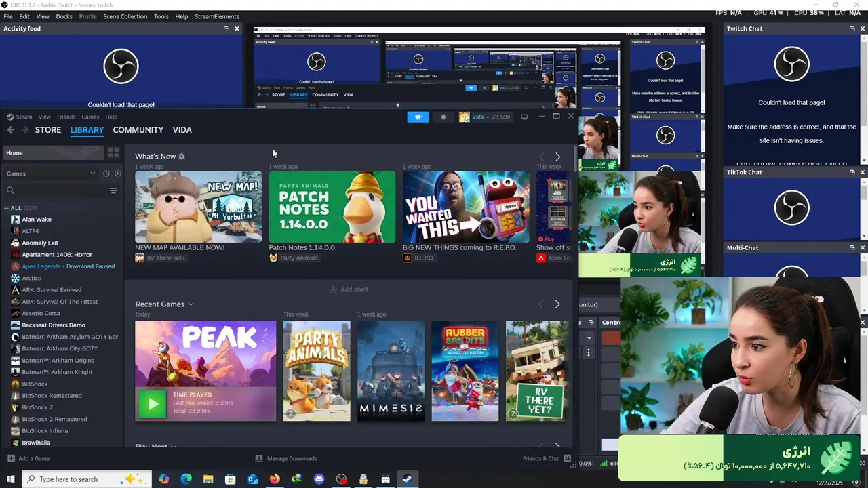Close the Twitch Chat dock
The image size is (868, 488).
point(862,28)
